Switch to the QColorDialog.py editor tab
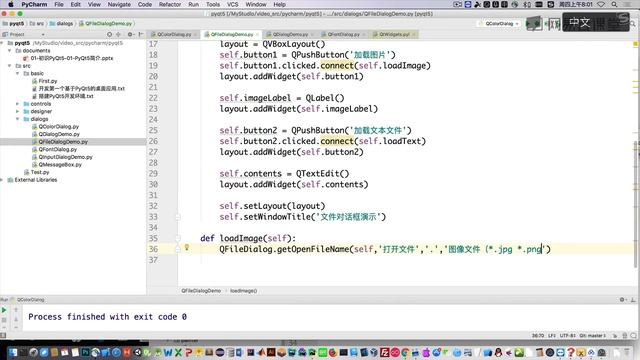The width and height of the screenshot is (640, 360). tap(173, 34)
